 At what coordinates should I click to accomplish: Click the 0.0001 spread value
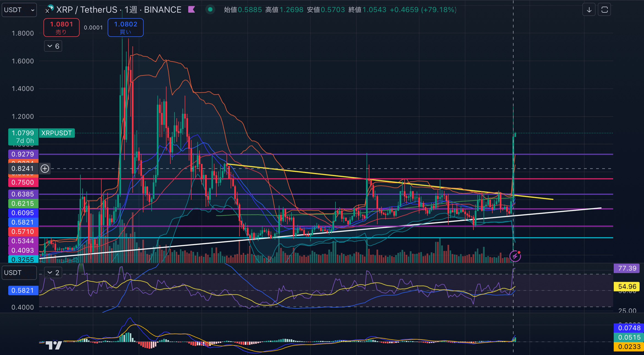coord(93,28)
